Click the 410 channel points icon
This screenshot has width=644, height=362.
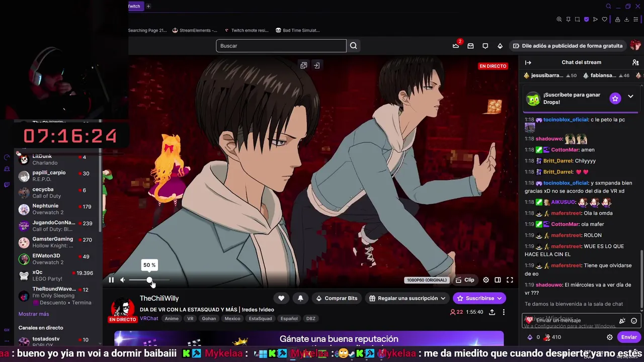click(546, 337)
